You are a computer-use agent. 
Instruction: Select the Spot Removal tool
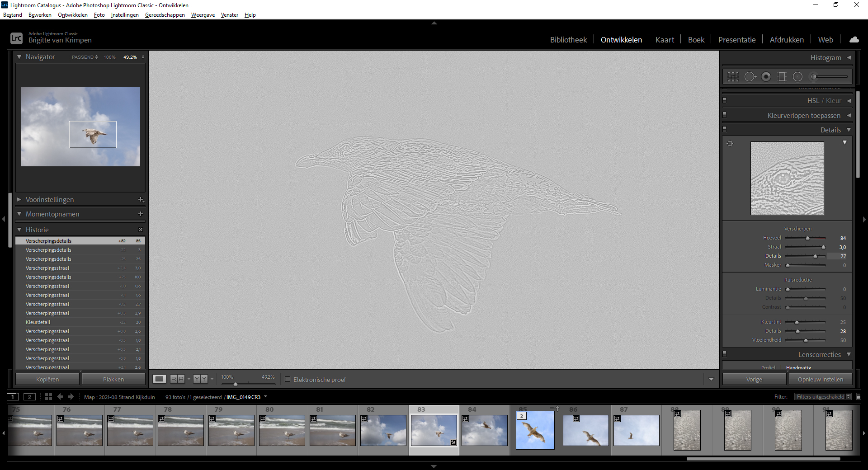(750, 77)
